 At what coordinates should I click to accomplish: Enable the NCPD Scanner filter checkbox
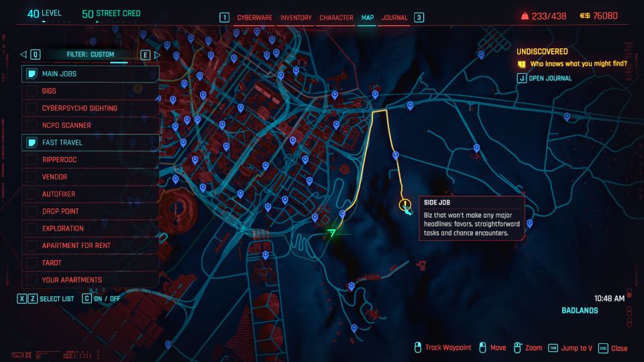[x=32, y=125]
